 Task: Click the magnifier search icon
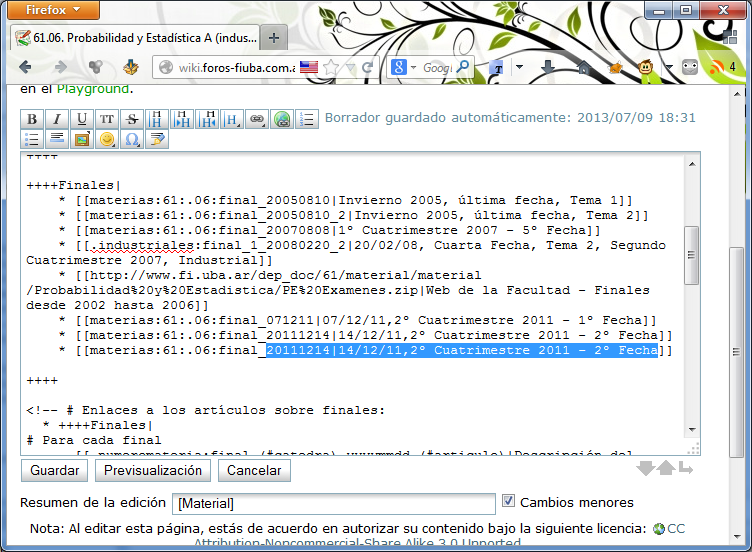463,67
